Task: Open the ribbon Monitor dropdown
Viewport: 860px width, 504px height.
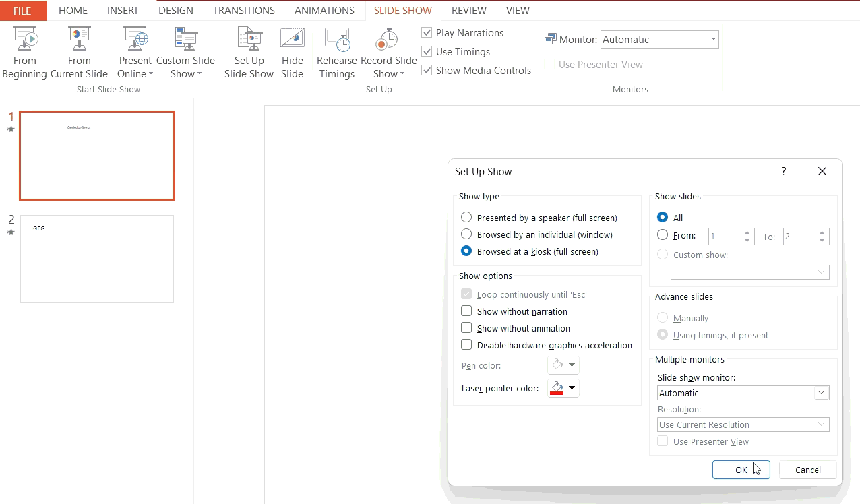Action: [713, 40]
